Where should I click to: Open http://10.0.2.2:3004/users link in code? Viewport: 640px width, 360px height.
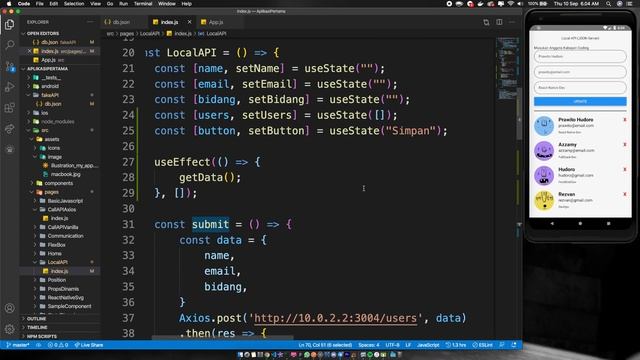pyautogui.click(x=336, y=318)
